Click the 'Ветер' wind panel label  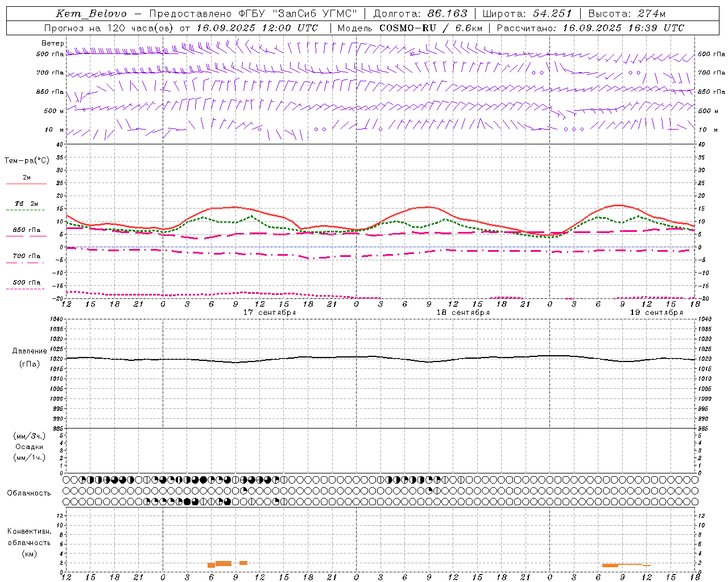coord(52,43)
